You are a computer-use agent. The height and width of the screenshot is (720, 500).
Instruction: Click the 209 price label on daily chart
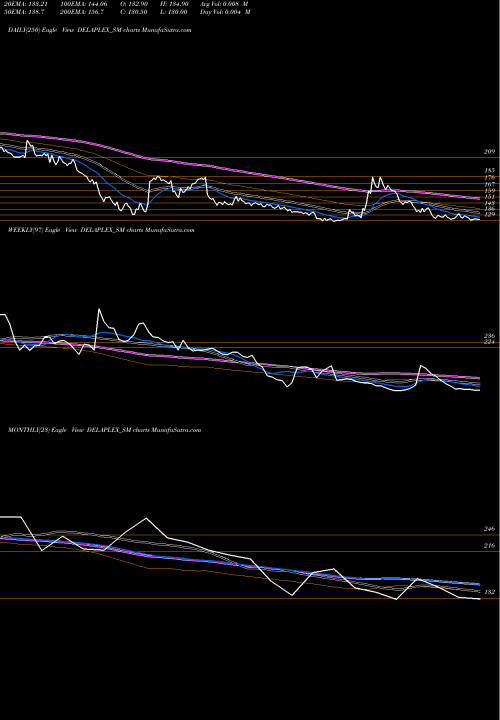(x=489, y=152)
